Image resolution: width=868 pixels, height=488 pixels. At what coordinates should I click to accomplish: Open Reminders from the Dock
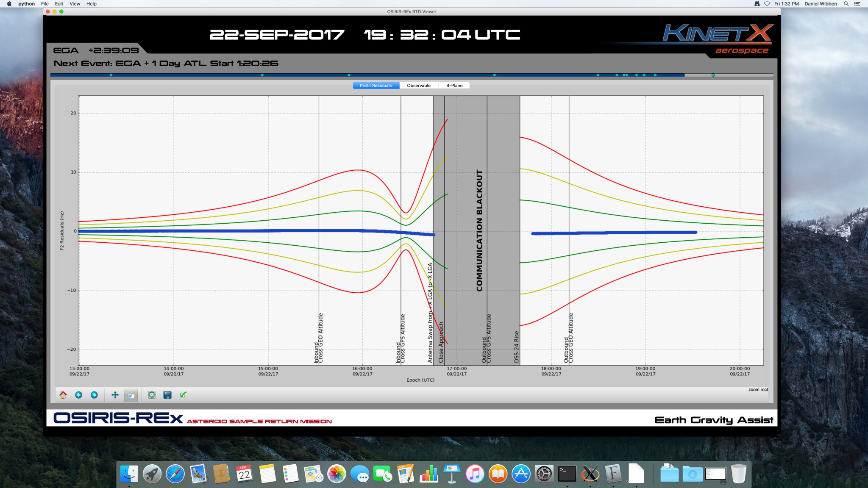(x=291, y=474)
